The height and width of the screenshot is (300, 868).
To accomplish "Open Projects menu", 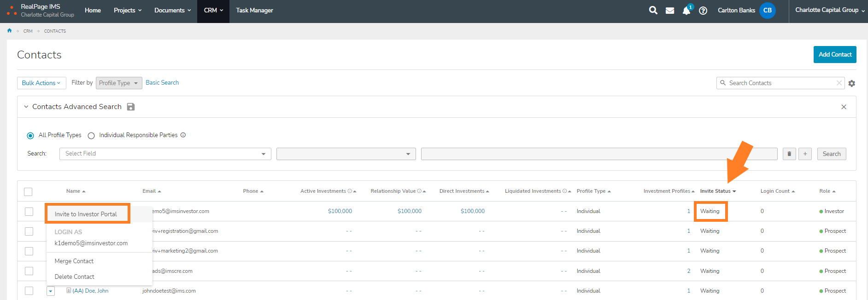I will click(x=128, y=10).
